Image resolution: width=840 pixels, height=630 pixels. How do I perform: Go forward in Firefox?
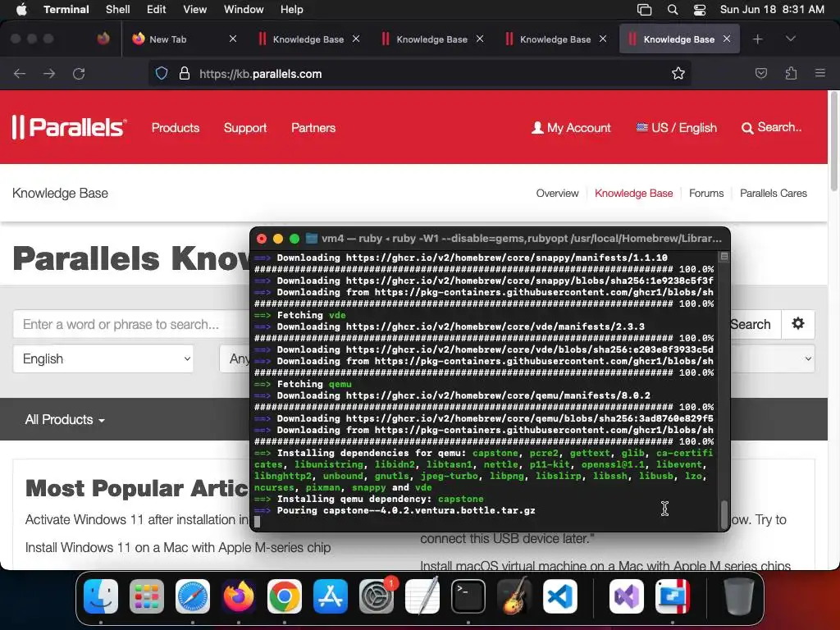(49, 73)
